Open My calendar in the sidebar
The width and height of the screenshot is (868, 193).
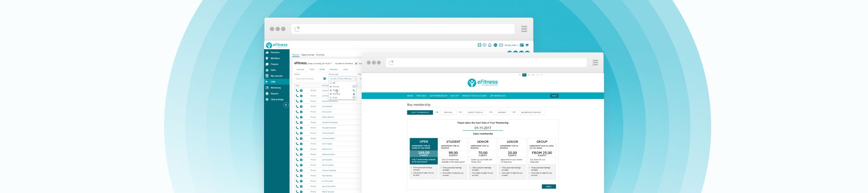(x=277, y=76)
